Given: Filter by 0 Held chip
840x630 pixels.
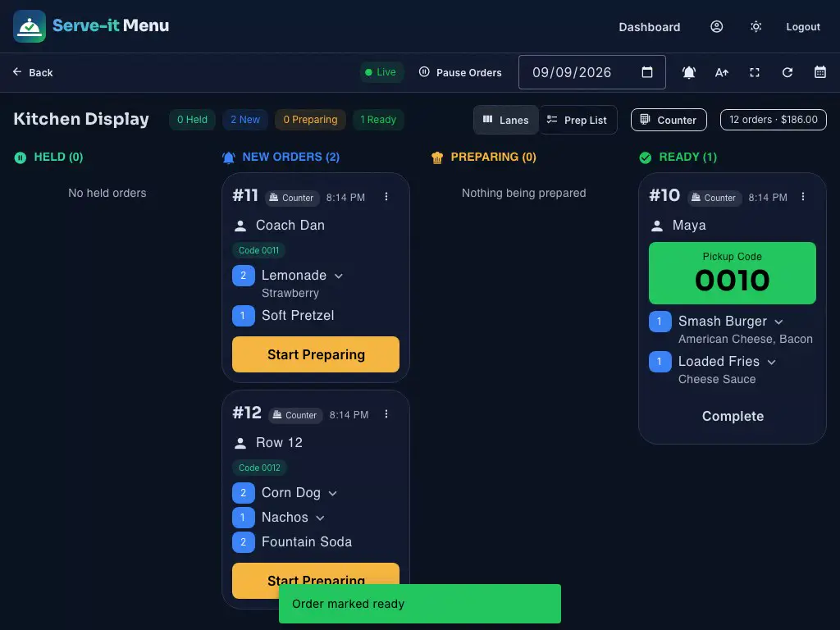Looking at the screenshot, I should [192, 120].
